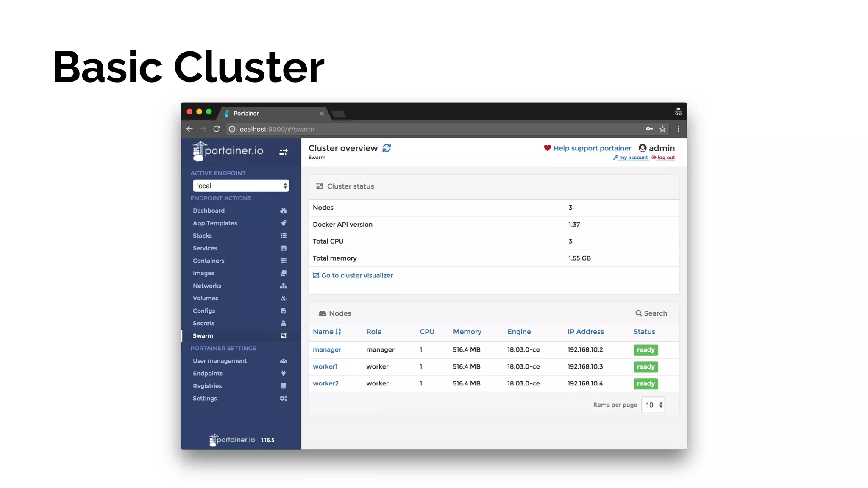Image resolution: width=868 pixels, height=488 pixels.
Task: Click the Configs file icon
Action: click(x=284, y=311)
